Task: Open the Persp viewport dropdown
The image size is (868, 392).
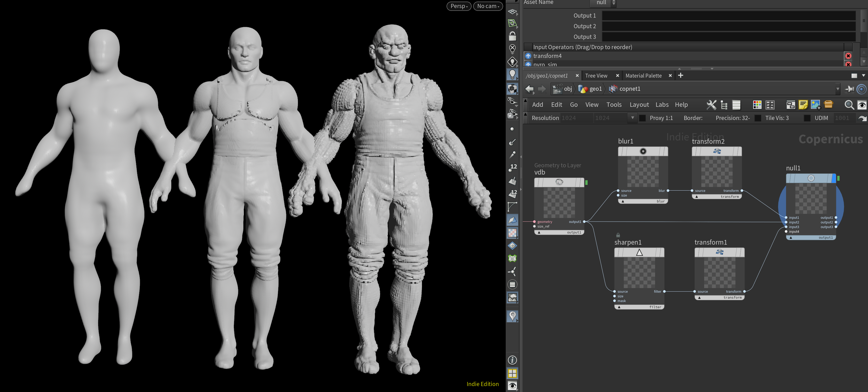Action: (459, 6)
